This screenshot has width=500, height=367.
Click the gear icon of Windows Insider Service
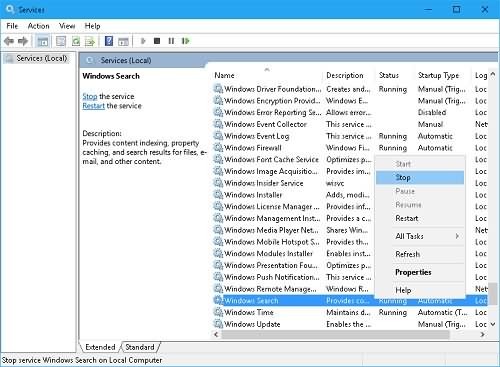coord(218,183)
